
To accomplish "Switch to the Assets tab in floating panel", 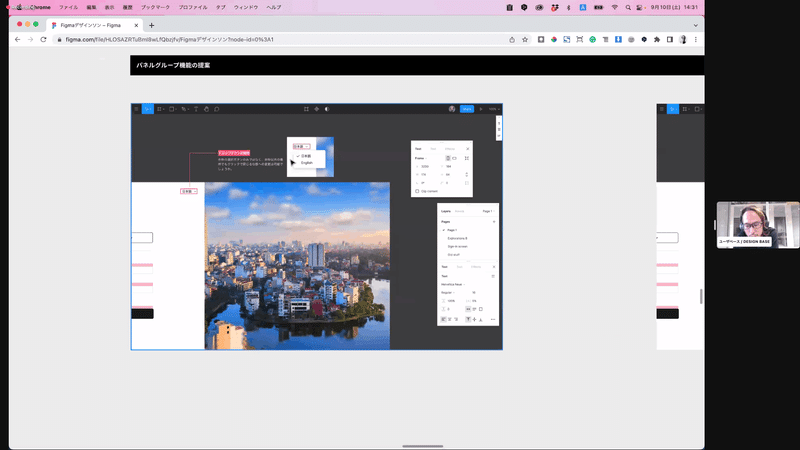I will (x=459, y=211).
